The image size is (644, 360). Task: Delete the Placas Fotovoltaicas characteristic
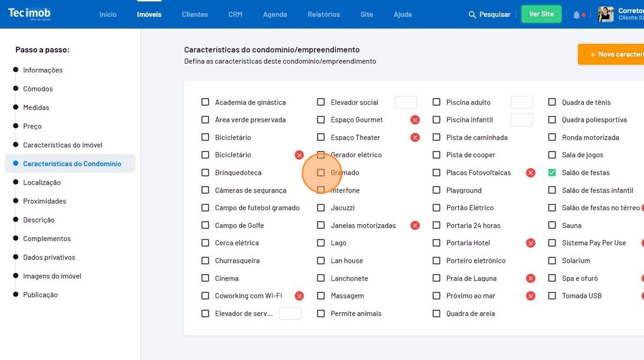coord(530,173)
